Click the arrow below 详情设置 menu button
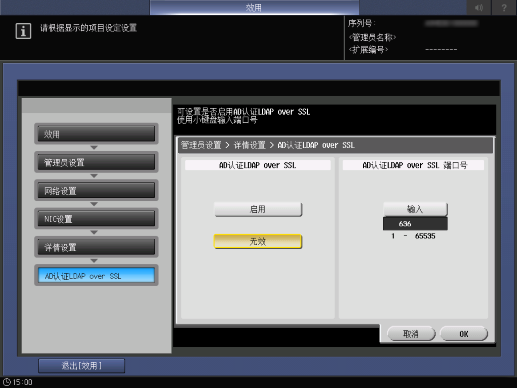Viewport: 517px width, 388px height. [x=94, y=261]
